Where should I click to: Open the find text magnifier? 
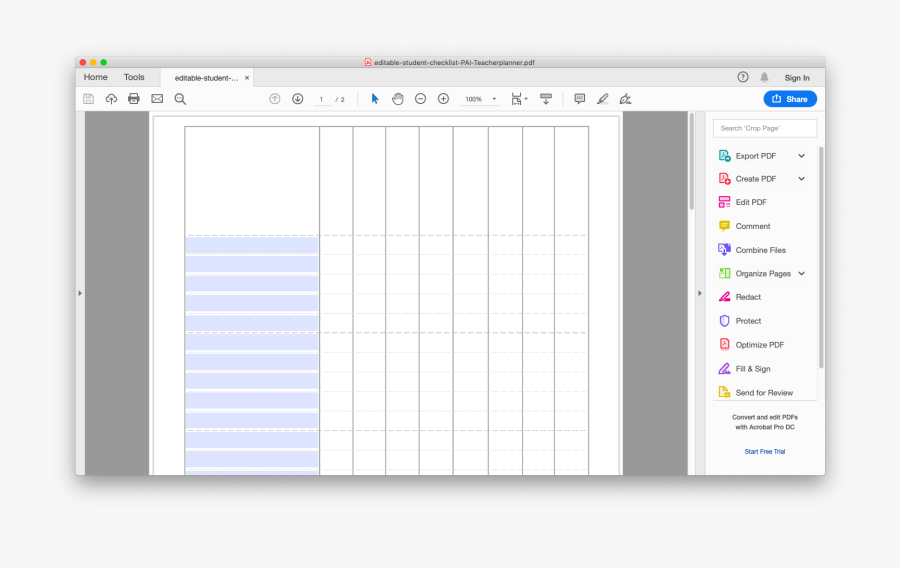(180, 99)
